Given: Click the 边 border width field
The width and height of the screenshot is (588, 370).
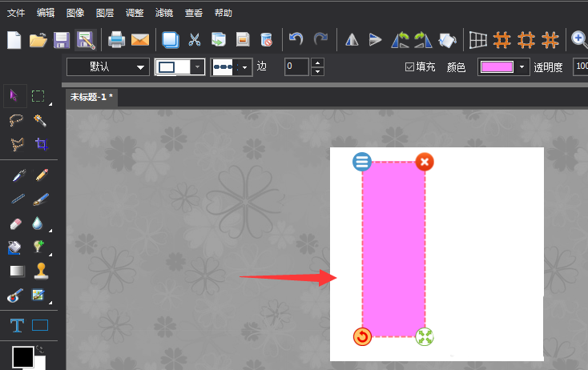Looking at the screenshot, I should pos(296,66).
